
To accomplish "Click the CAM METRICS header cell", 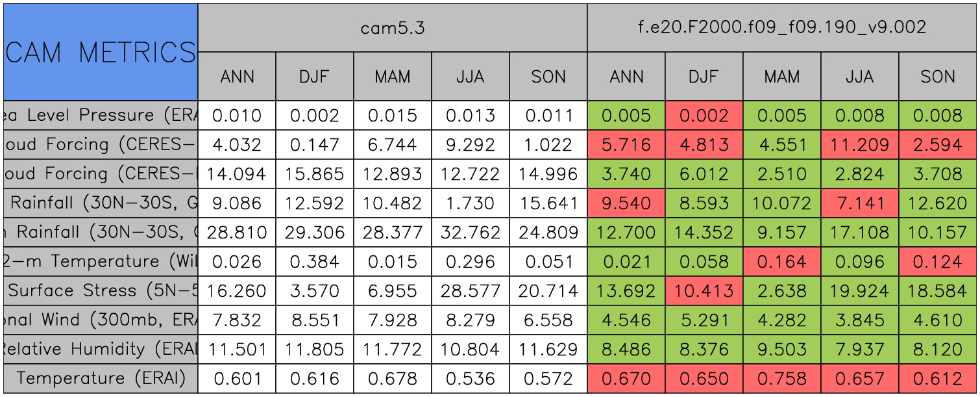I will 101,52.
